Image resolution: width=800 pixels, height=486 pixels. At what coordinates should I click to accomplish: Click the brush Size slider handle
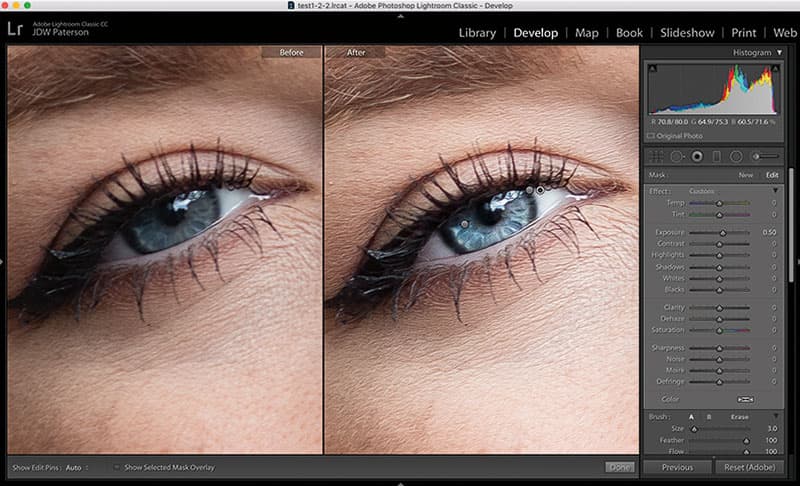(694, 429)
